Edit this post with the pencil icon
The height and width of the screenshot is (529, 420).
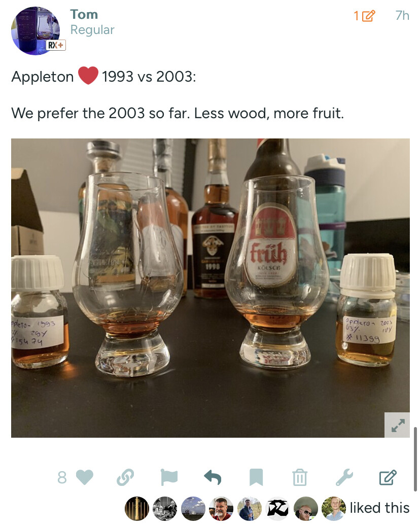click(x=388, y=477)
